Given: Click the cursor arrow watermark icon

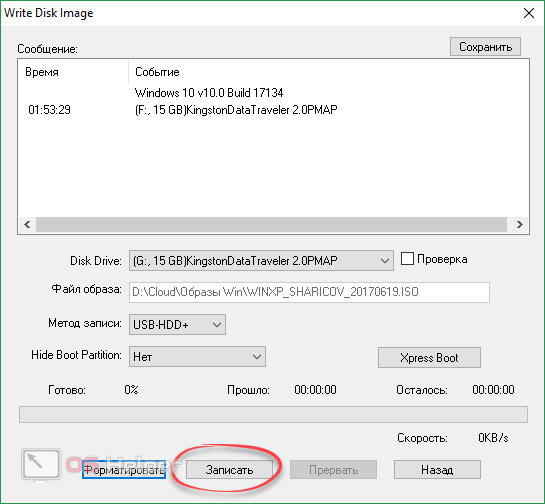Looking at the screenshot, I should point(41,464).
